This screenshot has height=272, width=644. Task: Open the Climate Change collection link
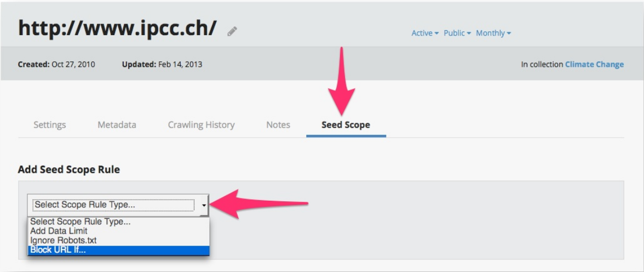click(x=594, y=64)
